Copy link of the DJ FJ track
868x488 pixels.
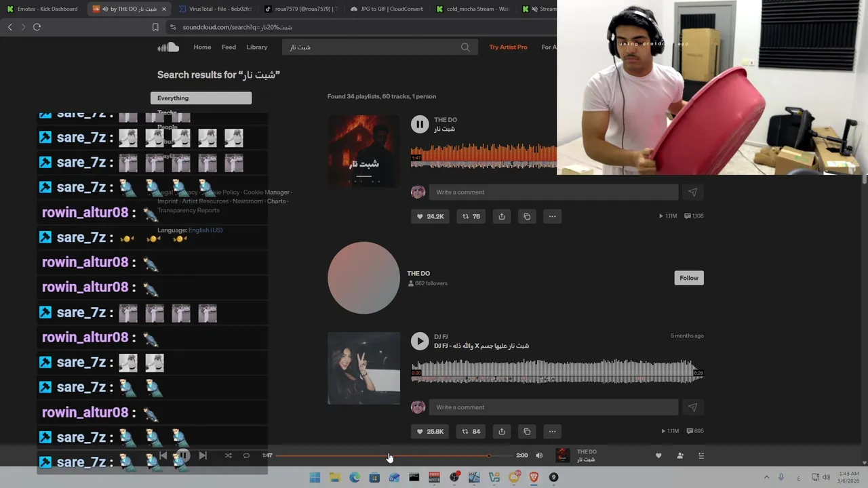tap(527, 431)
